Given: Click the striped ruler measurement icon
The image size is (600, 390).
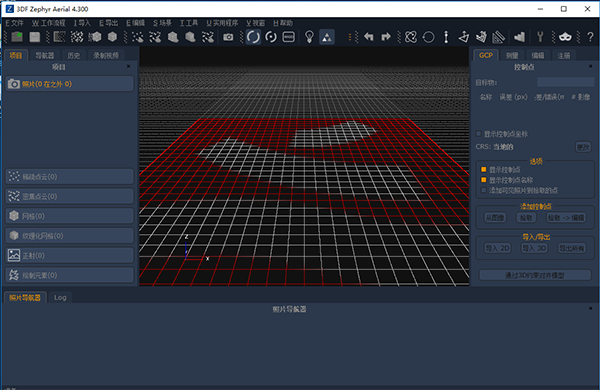Looking at the screenshot, I should coord(498,37).
